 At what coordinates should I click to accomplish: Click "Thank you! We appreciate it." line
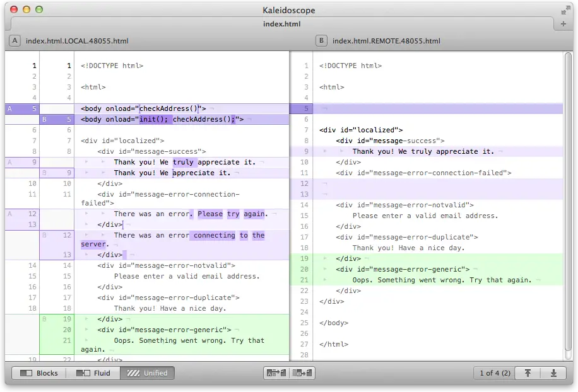pyautogui.click(x=172, y=173)
